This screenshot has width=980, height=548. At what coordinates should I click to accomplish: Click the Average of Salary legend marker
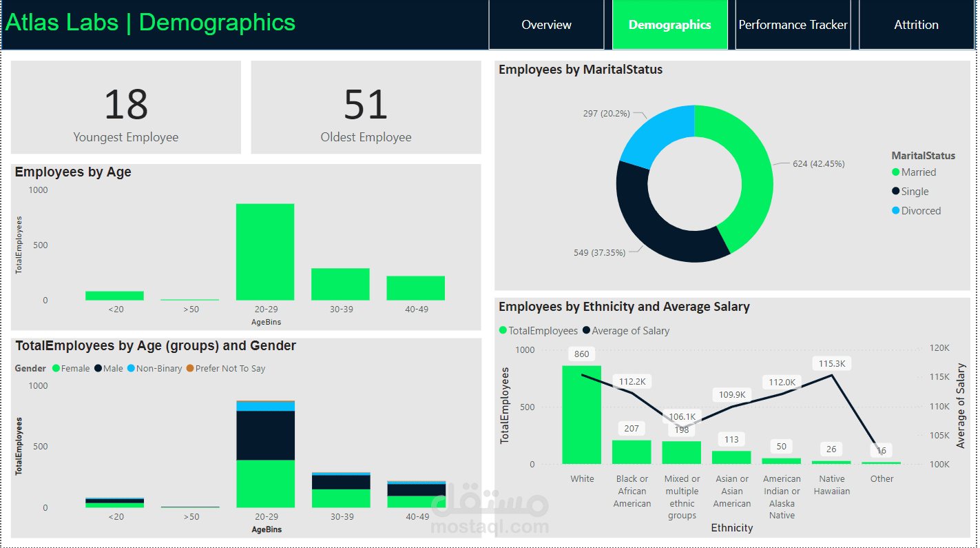point(586,331)
